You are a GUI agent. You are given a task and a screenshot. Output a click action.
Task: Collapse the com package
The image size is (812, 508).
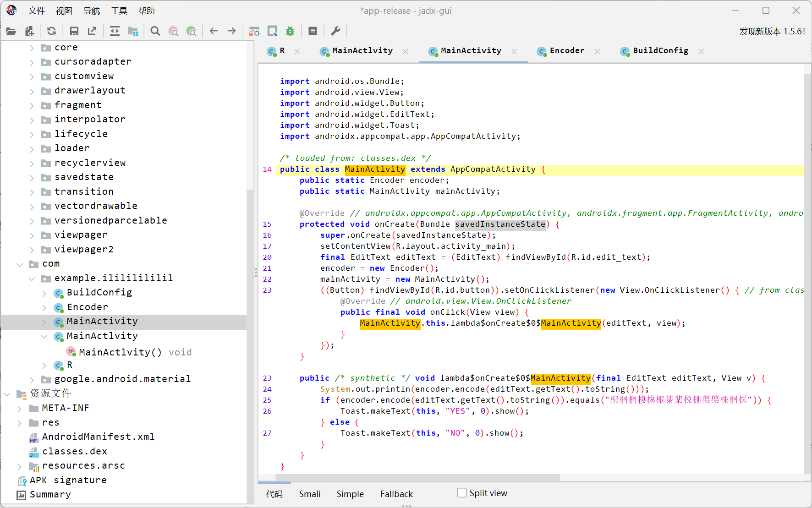[20, 264]
